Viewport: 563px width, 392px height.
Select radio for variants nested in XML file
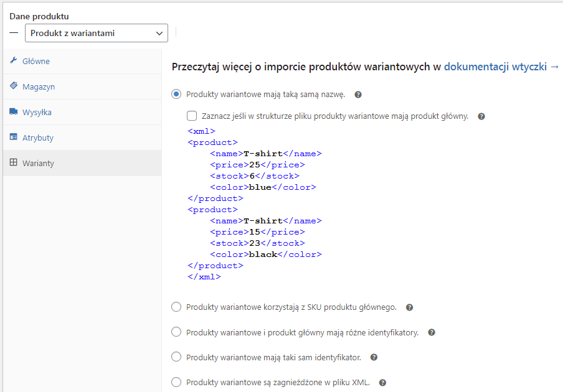pos(176,382)
